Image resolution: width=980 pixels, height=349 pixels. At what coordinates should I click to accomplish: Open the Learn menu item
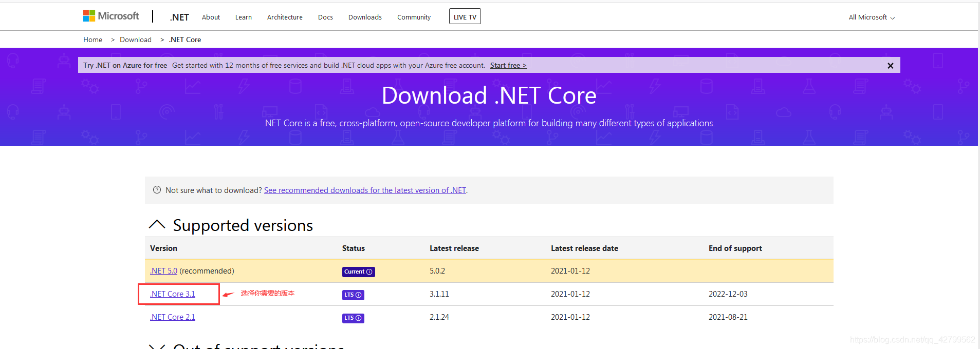tap(244, 17)
